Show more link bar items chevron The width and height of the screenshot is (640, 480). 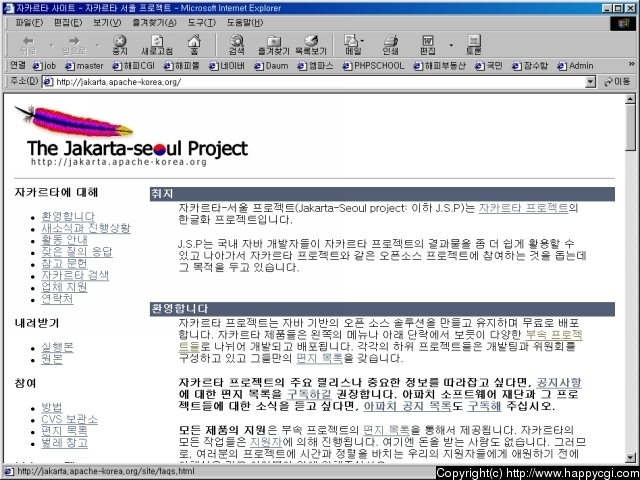(631, 64)
